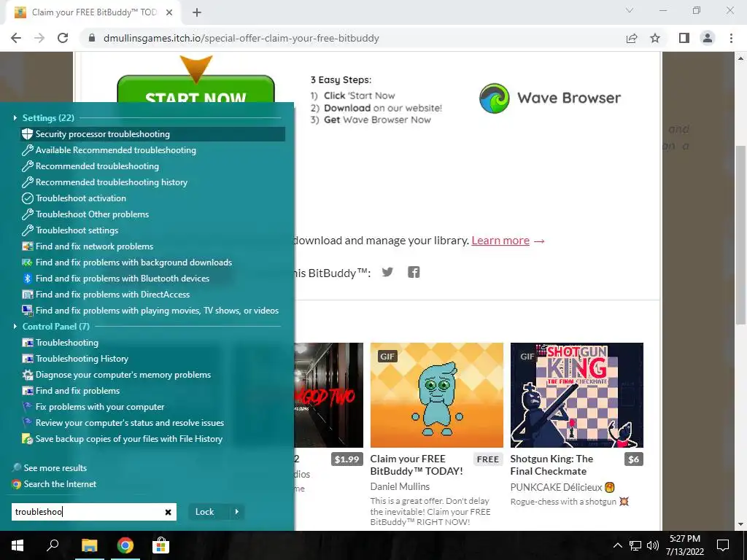Share via Facebook icon
Image resolution: width=747 pixels, height=560 pixels.
[x=414, y=272]
